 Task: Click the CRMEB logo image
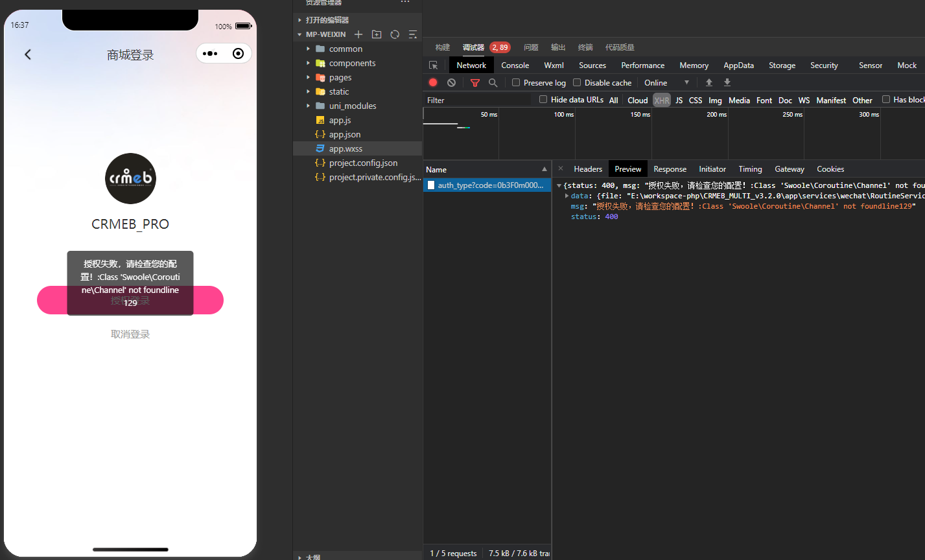[x=130, y=178]
